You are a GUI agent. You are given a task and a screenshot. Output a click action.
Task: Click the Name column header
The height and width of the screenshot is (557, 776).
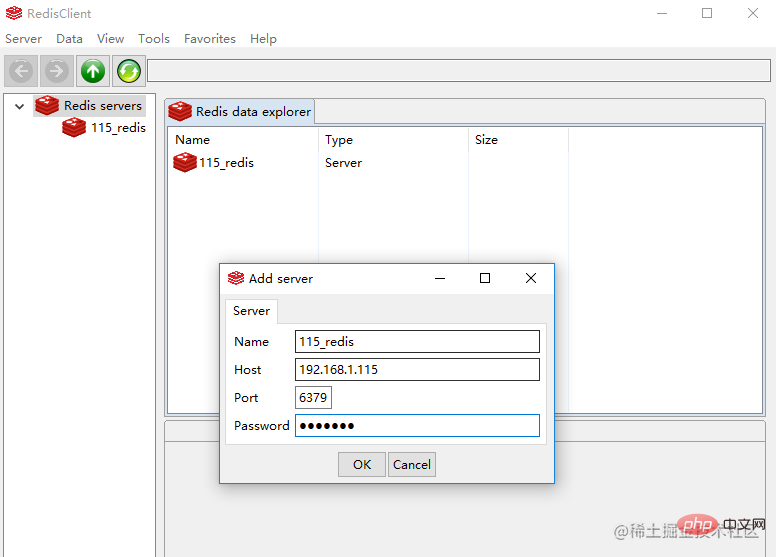tap(193, 140)
